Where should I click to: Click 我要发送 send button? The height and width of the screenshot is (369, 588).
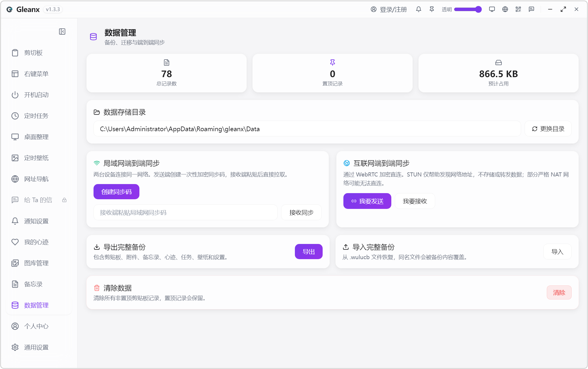click(367, 201)
